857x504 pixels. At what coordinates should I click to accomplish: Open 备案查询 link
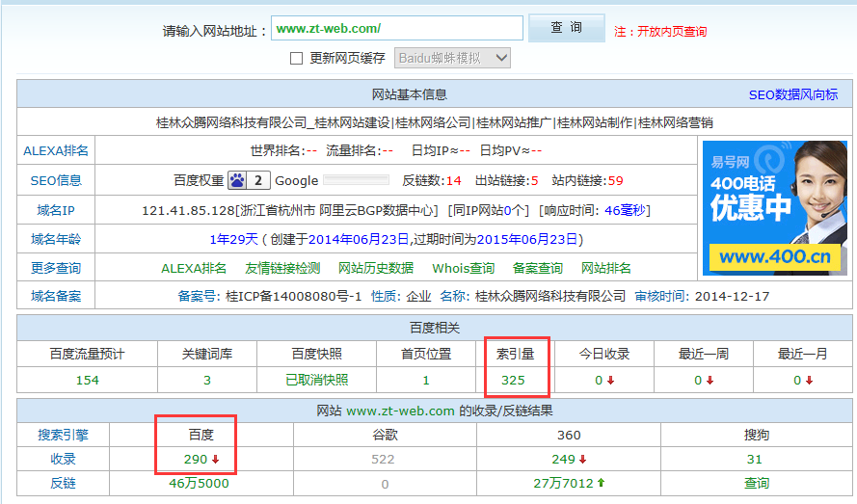click(x=538, y=269)
